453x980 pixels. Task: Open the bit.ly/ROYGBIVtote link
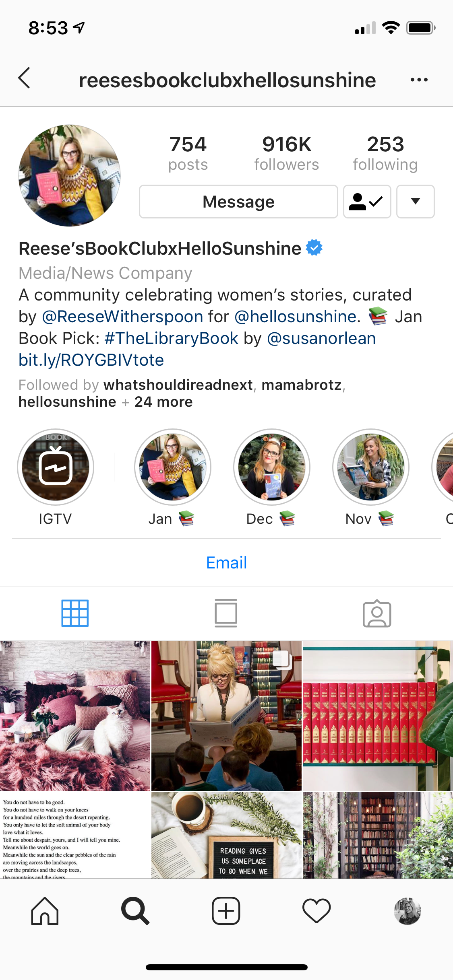(x=91, y=360)
